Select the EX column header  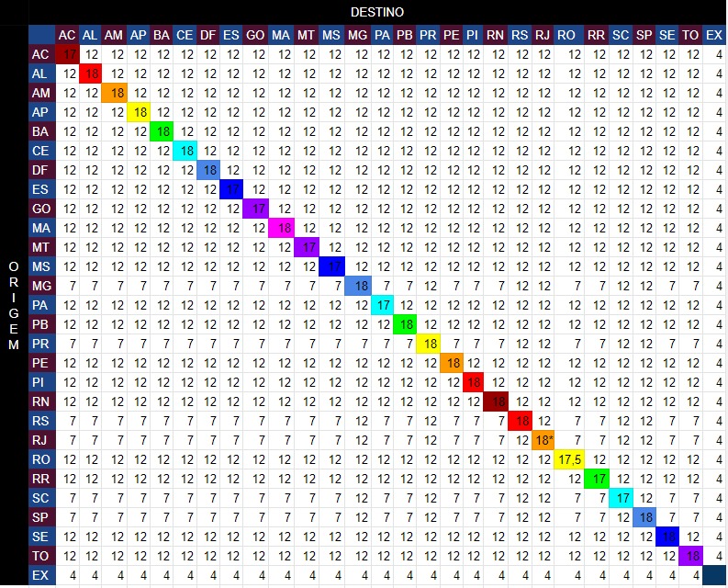[714, 35]
